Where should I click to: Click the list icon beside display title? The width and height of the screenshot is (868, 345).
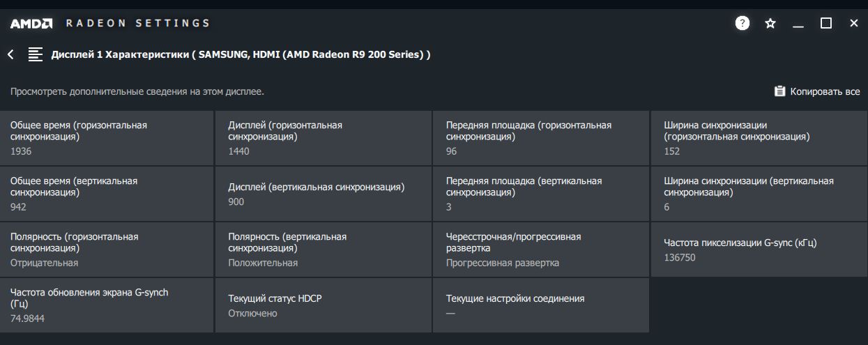click(x=35, y=54)
